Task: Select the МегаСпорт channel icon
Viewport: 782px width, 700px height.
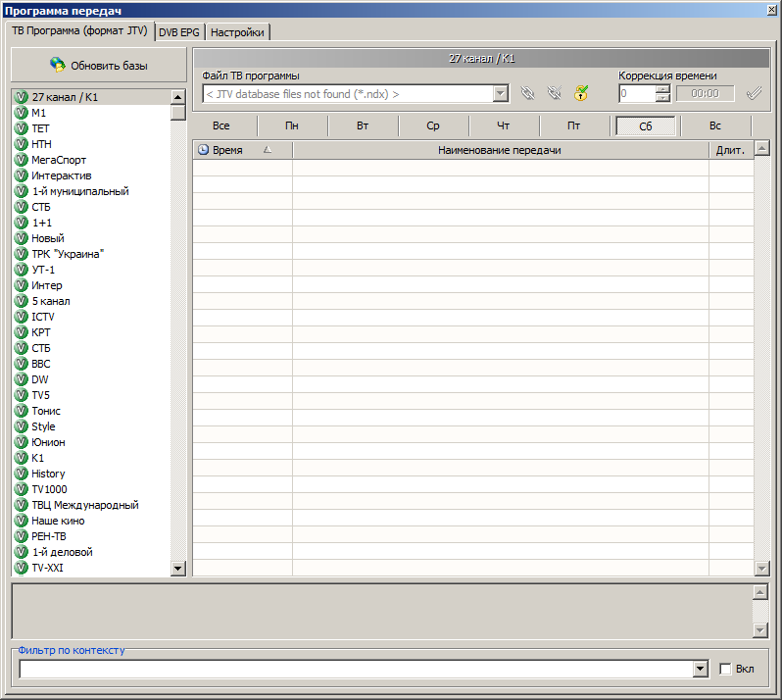Action: tap(22, 160)
